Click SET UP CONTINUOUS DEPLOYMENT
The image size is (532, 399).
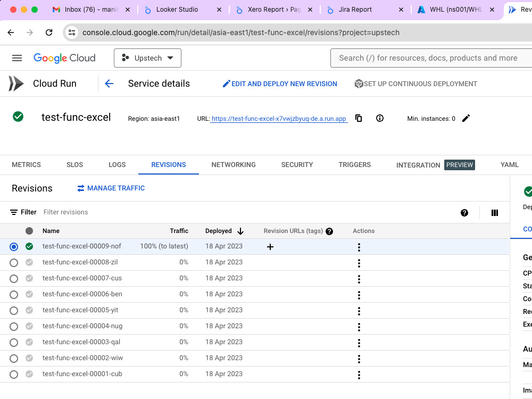[415, 84]
